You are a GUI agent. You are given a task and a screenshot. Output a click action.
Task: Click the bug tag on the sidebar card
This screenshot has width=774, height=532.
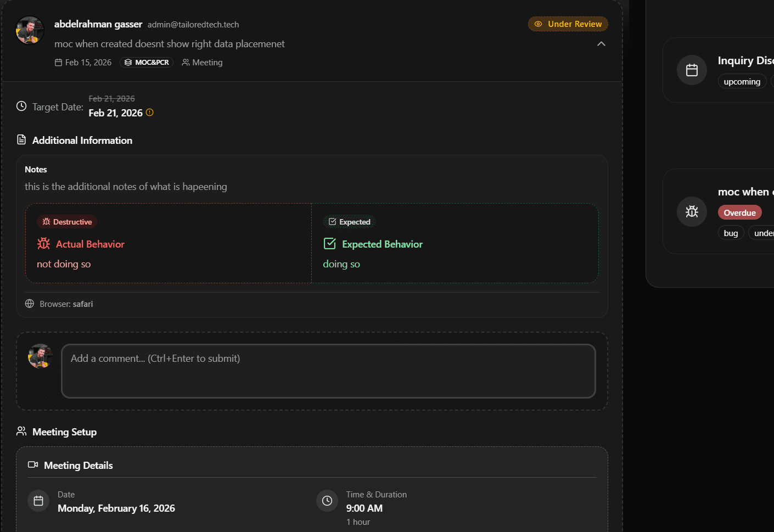731,232
